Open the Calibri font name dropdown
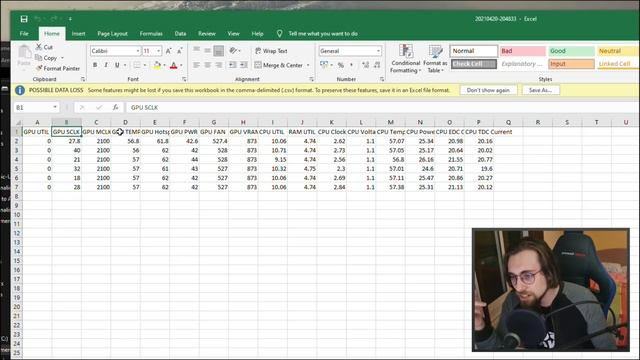Screen dimensions: 640x360 click(138, 51)
